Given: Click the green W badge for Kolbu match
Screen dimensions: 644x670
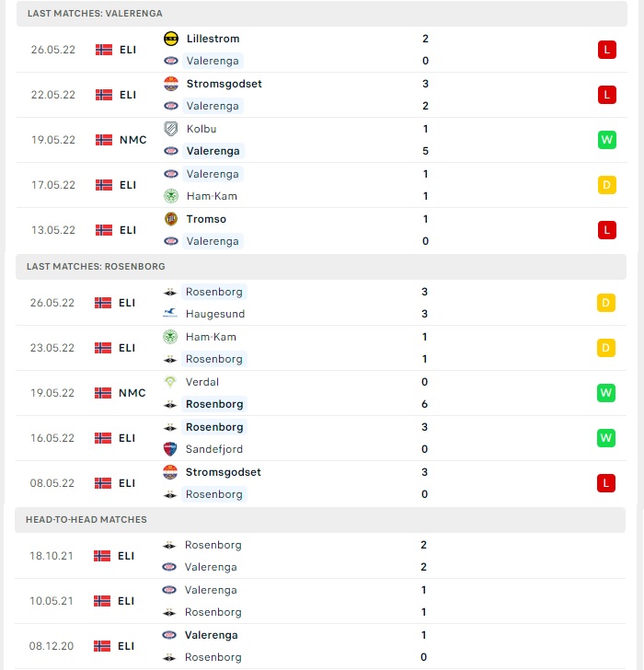Looking at the screenshot, I should pos(607,140).
